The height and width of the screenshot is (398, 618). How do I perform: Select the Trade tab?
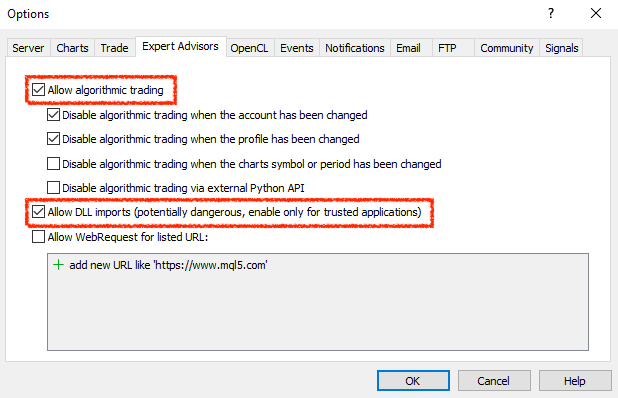(x=114, y=48)
